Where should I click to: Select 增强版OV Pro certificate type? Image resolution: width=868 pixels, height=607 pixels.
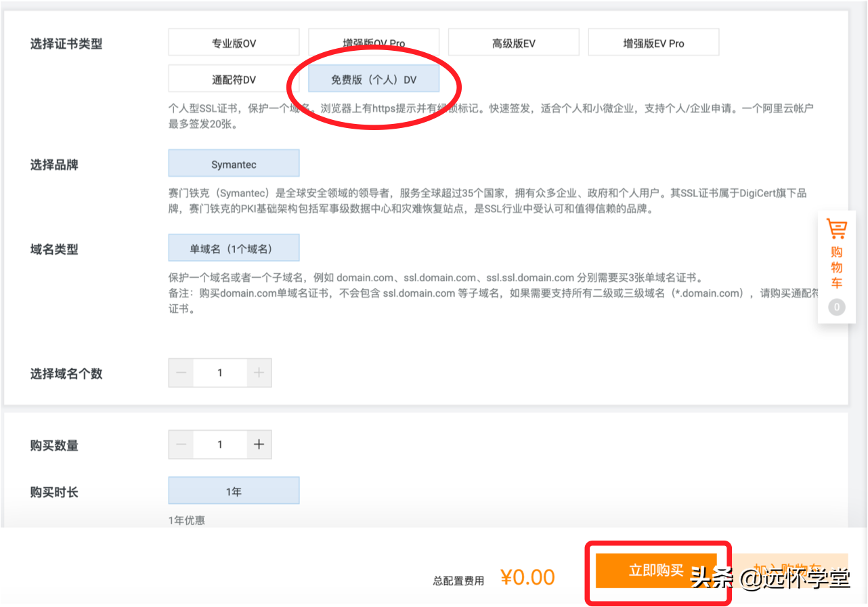[x=374, y=43]
